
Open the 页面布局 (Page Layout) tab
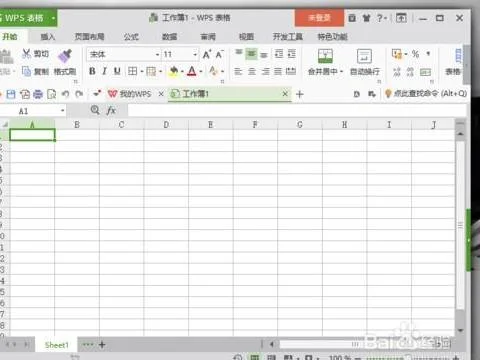coord(89,37)
